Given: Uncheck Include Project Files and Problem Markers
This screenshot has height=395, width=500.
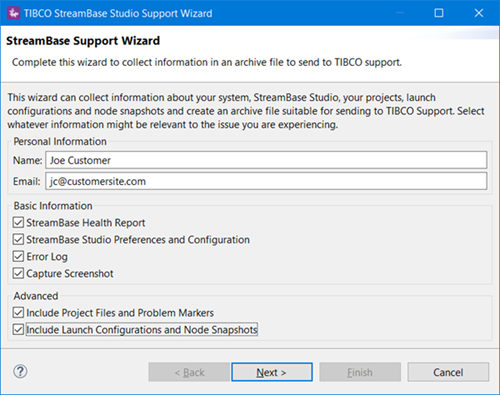Looking at the screenshot, I should [x=18, y=313].
